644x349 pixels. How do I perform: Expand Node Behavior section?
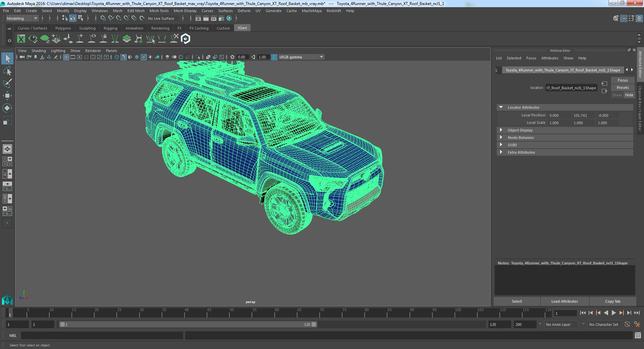[x=501, y=138]
